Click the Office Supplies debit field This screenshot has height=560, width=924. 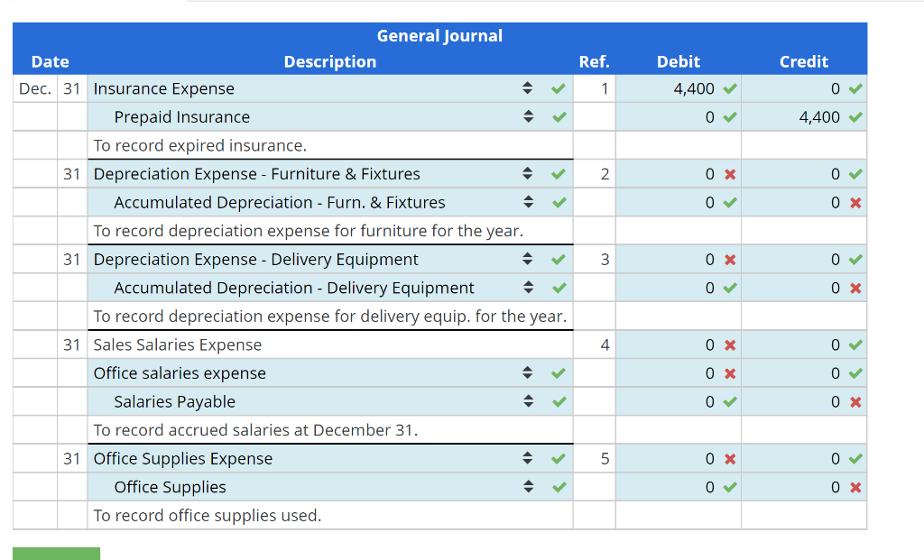point(679,486)
